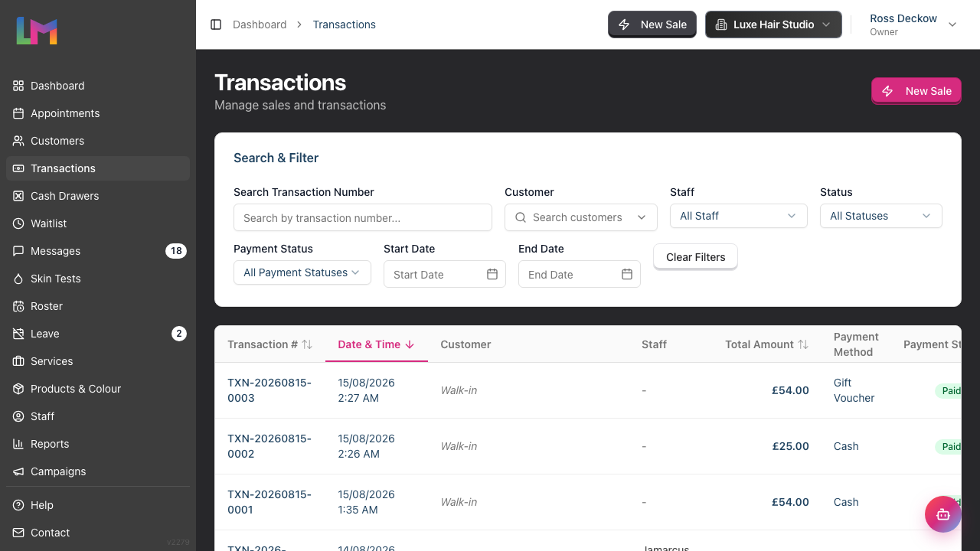Open Reports in the sidebar menu
The width and height of the screenshot is (980, 551).
point(98,444)
